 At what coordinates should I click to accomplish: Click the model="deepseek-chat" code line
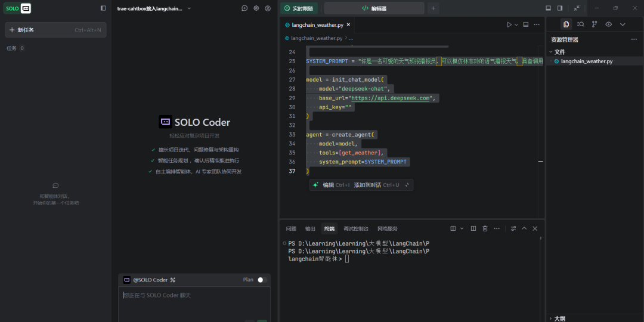point(354,89)
